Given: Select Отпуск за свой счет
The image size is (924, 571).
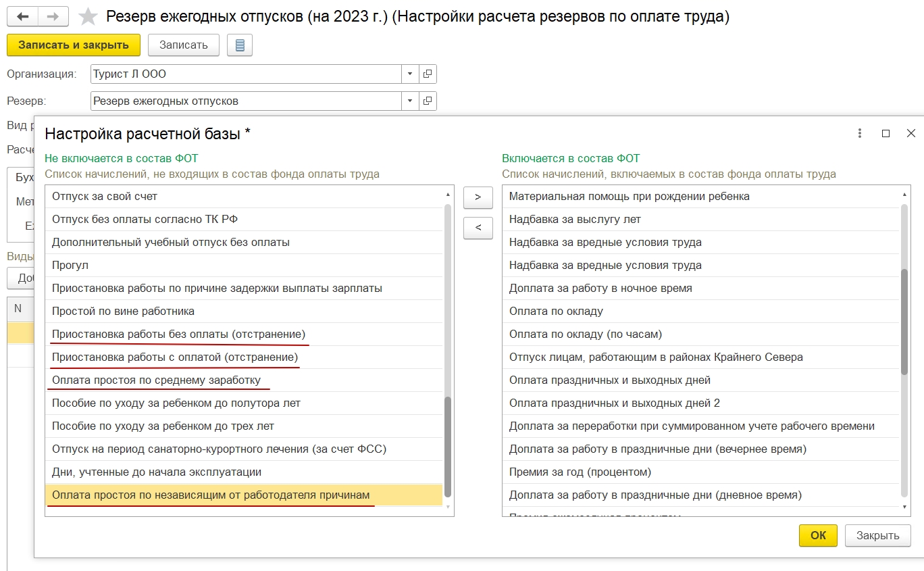Looking at the screenshot, I should point(244,197).
